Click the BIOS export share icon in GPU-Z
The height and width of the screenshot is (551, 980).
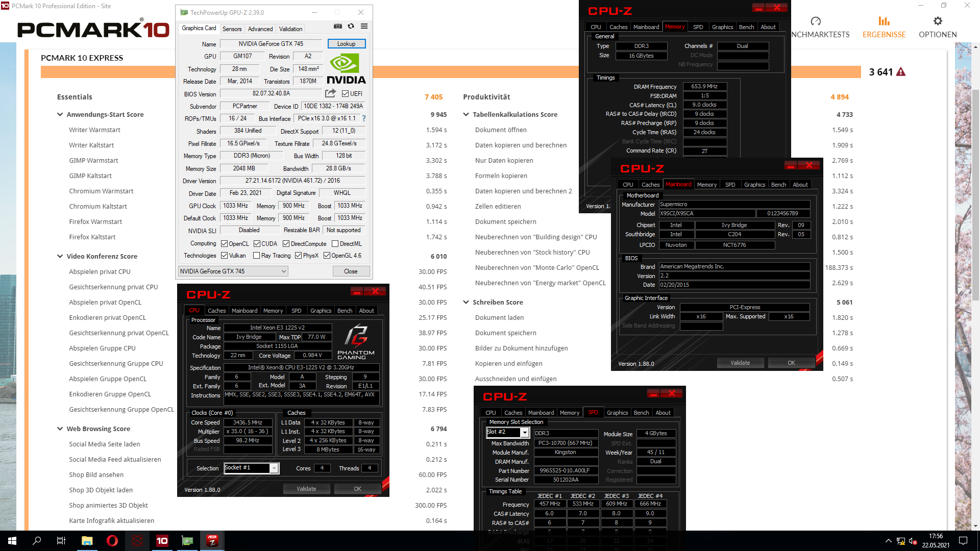[x=331, y=93]
